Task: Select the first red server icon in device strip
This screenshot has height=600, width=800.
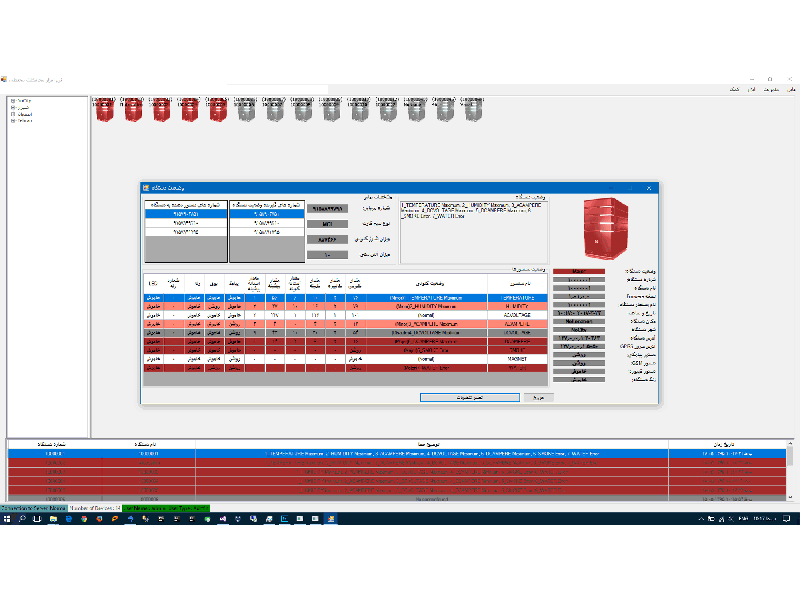Action: pos(105,111)
